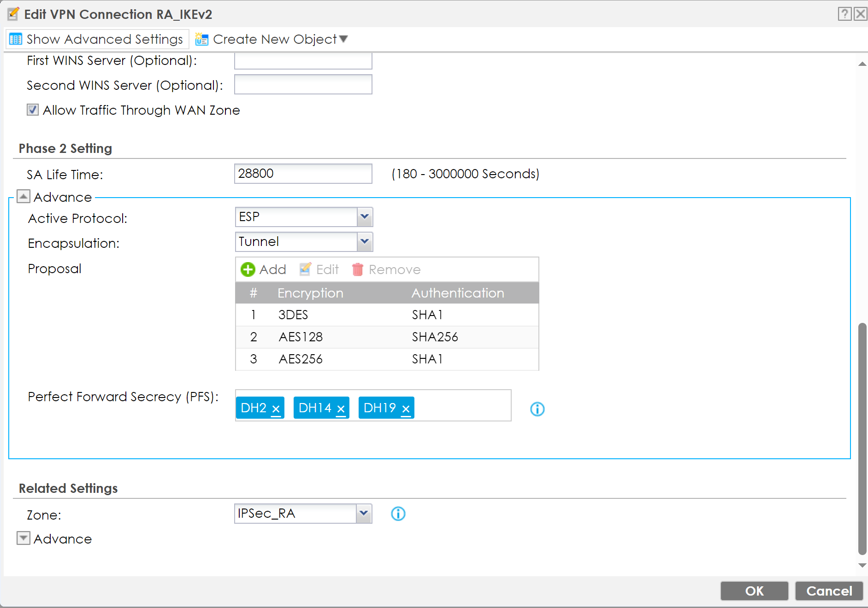Select the AES256 proposal row

[x=387, y=359]
